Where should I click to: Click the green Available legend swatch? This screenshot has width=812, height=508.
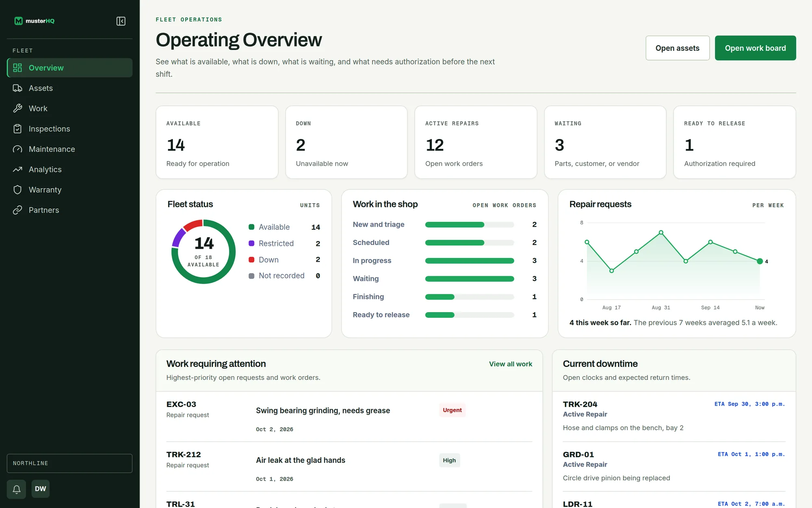click(x=251, y=227)
